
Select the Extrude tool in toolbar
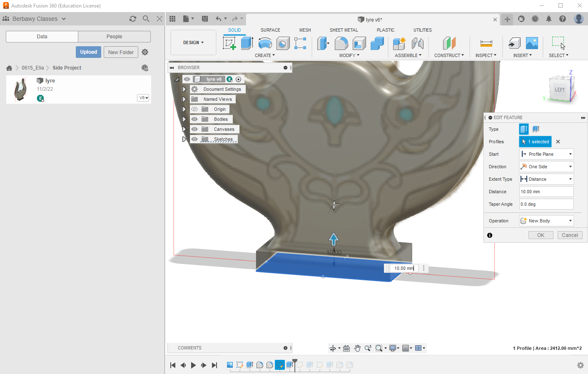[x=247, y=43]
